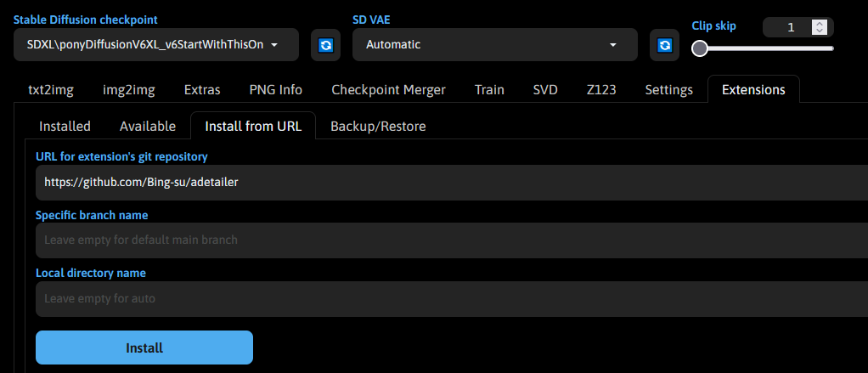Open the Available extensions subtab
This screenshot has height=373, width=868.
[148, 127]
